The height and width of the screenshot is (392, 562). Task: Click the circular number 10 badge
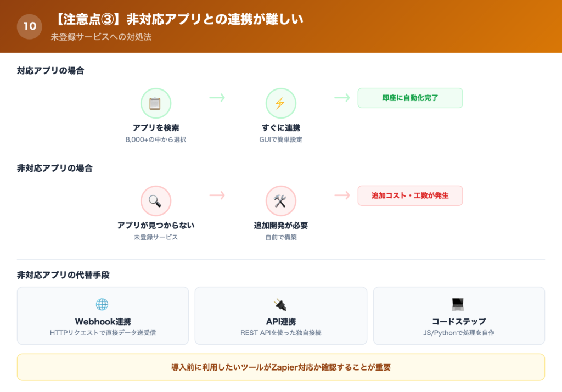(x=30, y=26)
